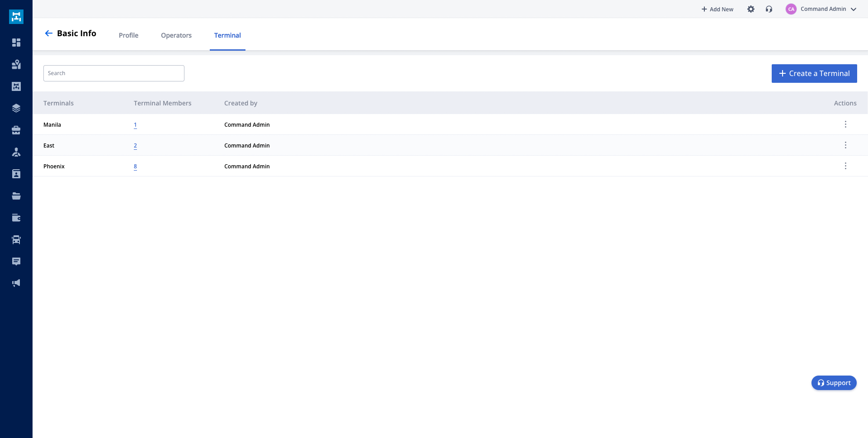
Task: Click the Actions column header
Action: 845,103
